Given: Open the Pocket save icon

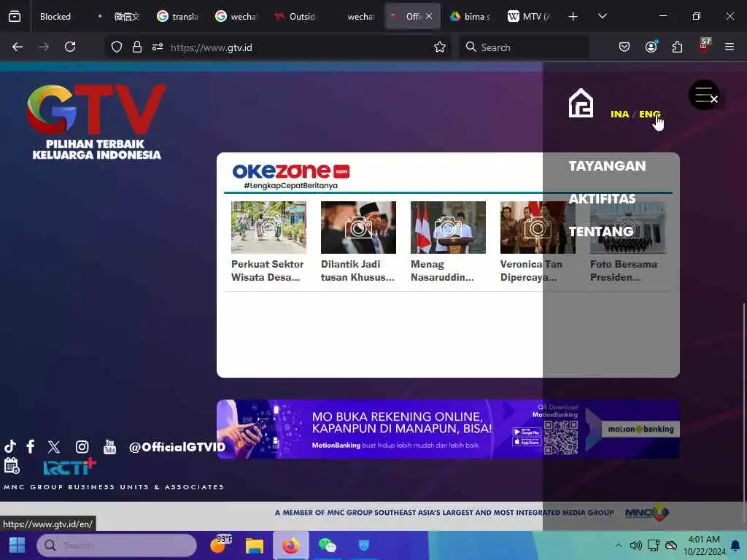Looking at the screenshot, I should point(624,47).
